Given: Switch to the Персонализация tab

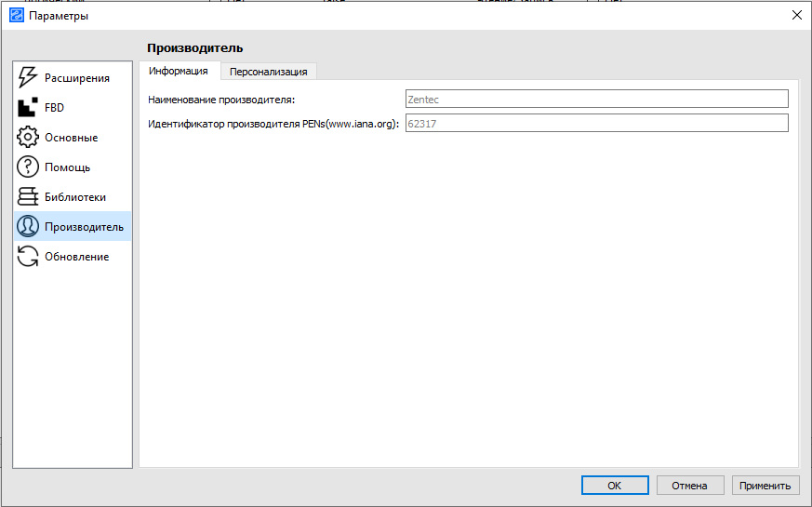Looking at the screenshot, I should click(x=269, y=72).
